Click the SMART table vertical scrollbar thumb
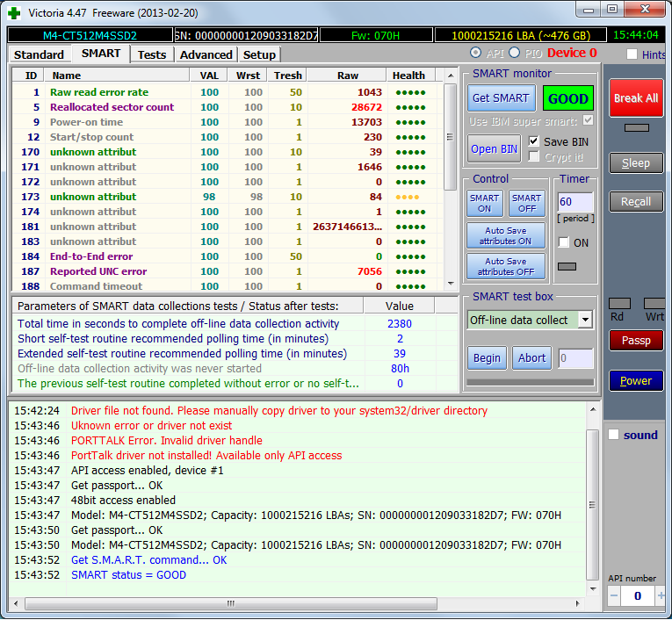The height and width of the screenshot is (620, 672). pyautogui.click(x=450, y=137)
